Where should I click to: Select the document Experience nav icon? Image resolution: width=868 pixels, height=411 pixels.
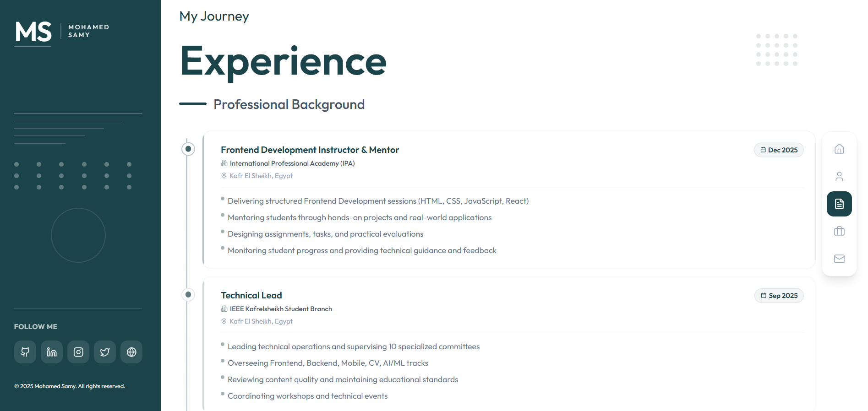pos(839,204)
